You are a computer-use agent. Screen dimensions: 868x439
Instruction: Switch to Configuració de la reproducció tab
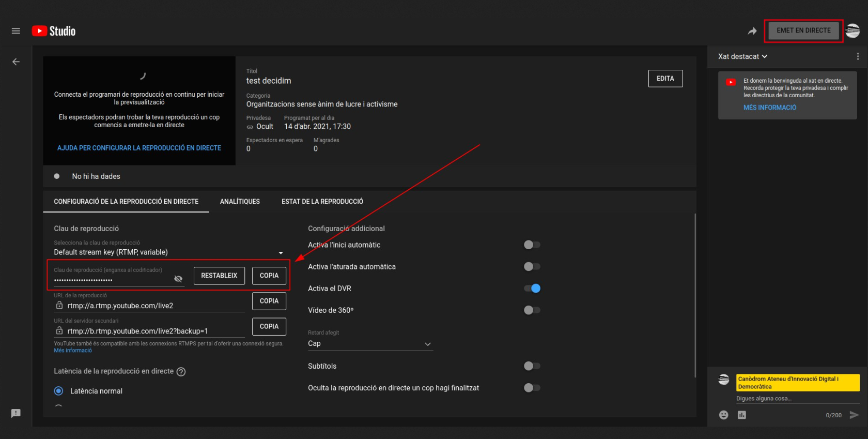pos(126,202)
